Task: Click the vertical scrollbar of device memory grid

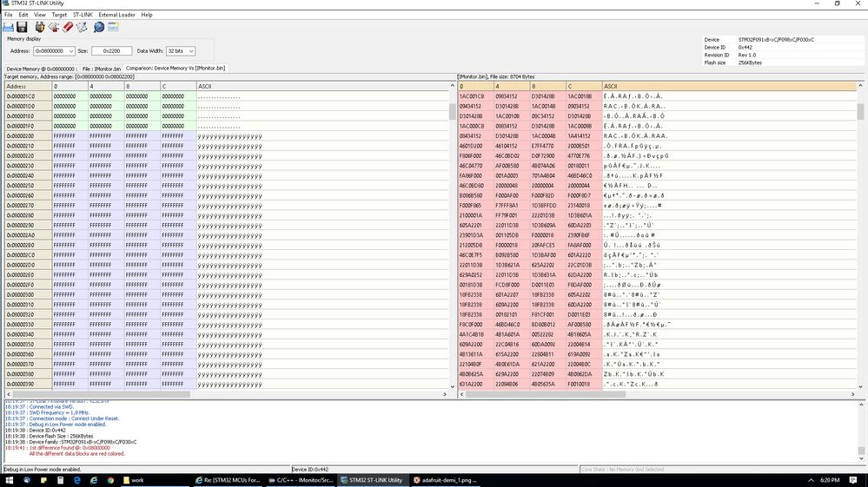Action: click(x=453, y=236)
